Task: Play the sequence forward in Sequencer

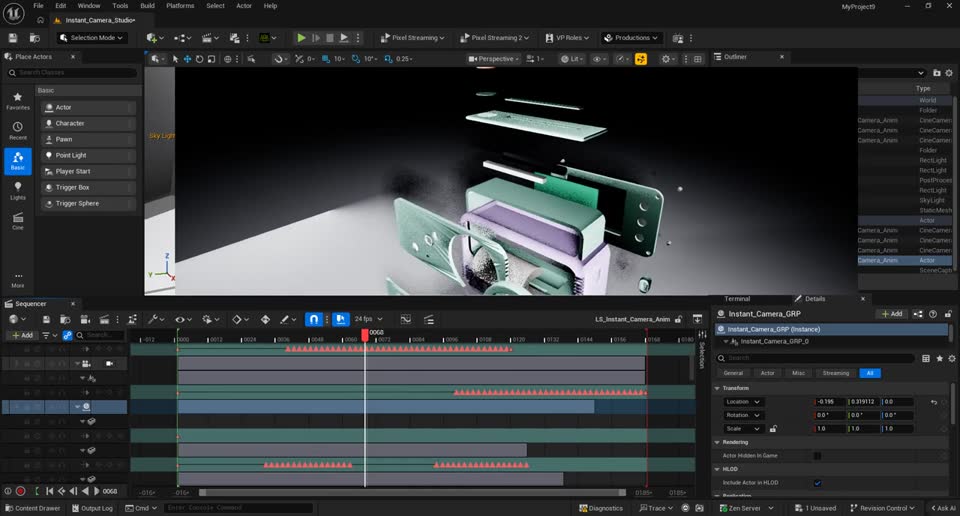Action: pyautogui.click(x=97, y=491)
